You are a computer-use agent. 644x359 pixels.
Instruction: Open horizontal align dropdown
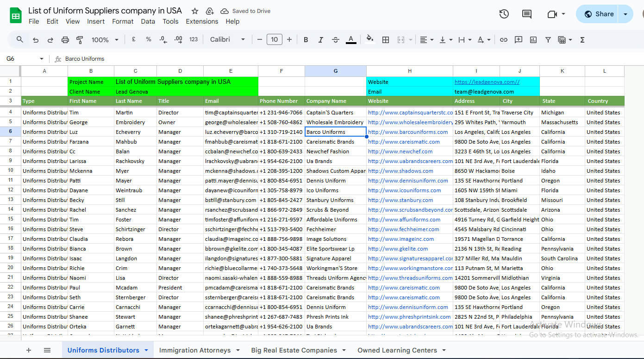coord(426,40)
